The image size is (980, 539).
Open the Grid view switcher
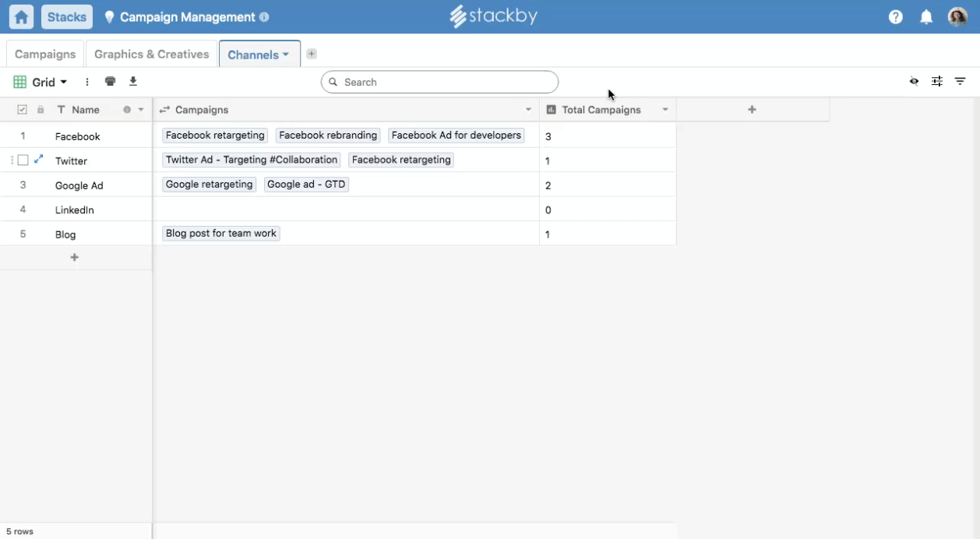point(41,82)
